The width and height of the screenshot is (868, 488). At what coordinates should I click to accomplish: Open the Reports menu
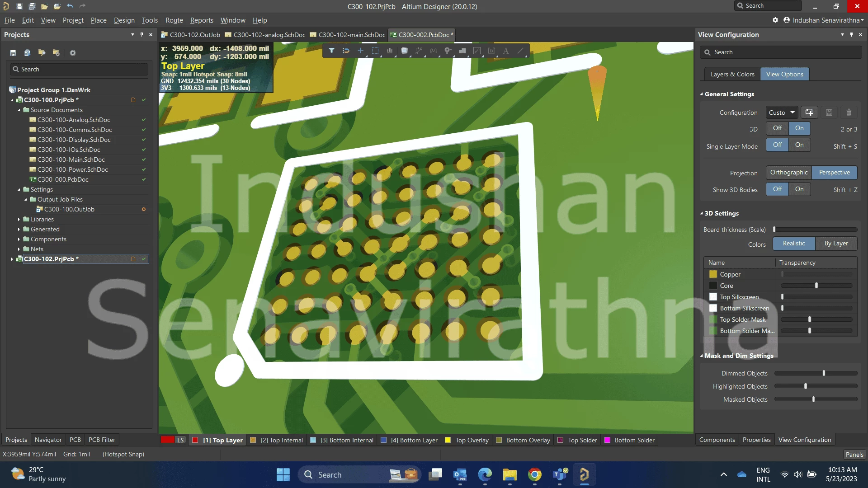click(x=202, y=20)
